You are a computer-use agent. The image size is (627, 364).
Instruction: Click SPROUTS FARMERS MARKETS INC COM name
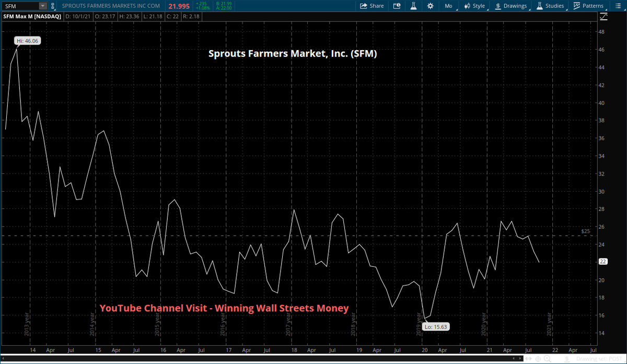[111, 6]
